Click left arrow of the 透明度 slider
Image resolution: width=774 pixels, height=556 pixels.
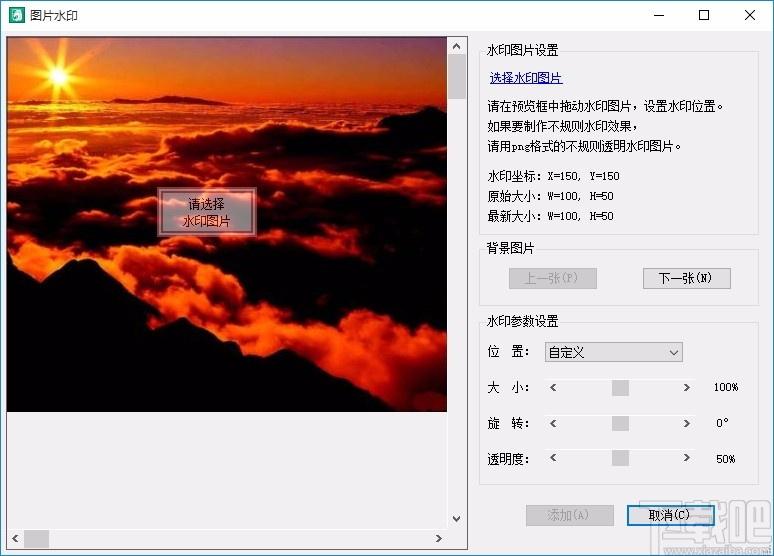[553, 458]
